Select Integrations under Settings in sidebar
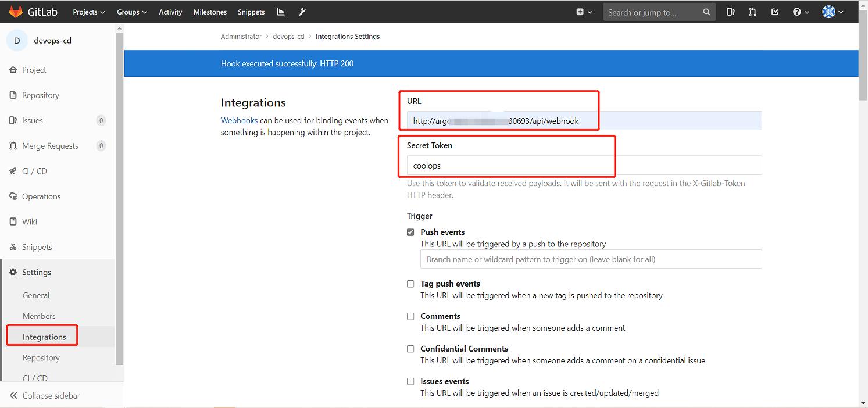The height and width of the screenshot is (408, 868). coord(44,337)
